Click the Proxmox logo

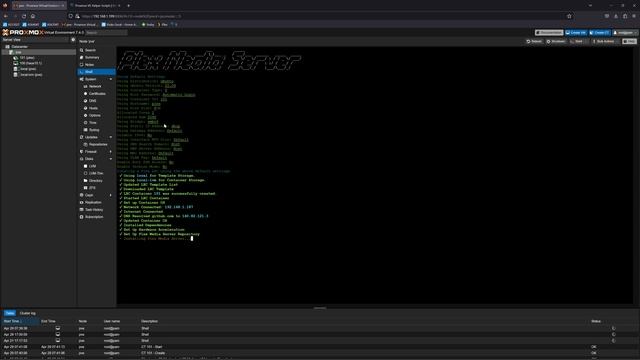click(x=22, y=32)
